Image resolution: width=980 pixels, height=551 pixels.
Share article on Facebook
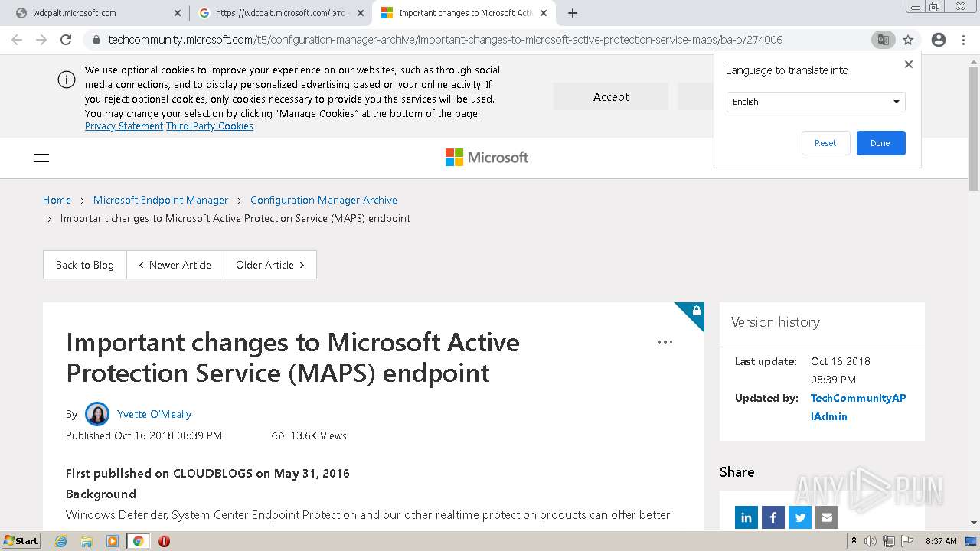(773, 518)
